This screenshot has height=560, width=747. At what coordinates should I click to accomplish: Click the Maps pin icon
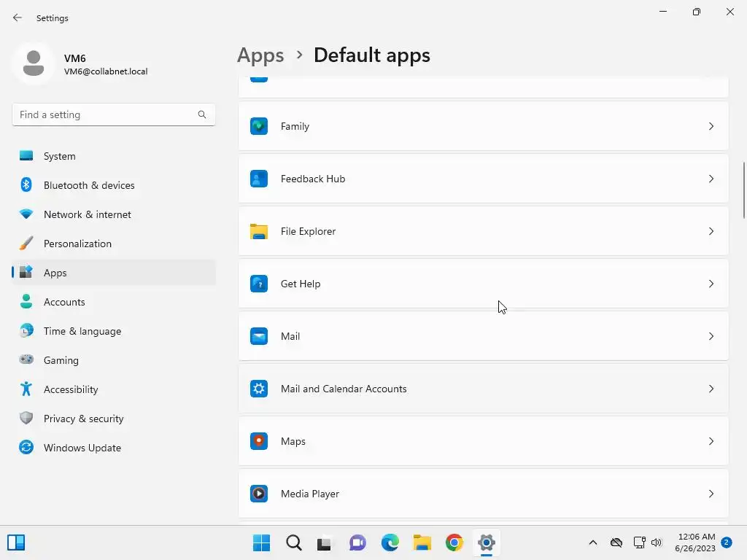(259, 441)
